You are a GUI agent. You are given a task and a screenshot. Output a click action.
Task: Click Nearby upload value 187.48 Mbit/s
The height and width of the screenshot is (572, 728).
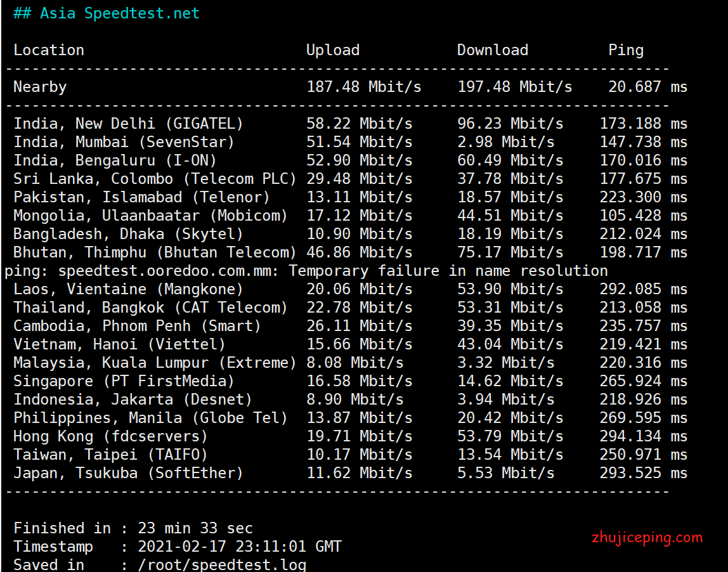pyautogui.click(x=364, y=87)
